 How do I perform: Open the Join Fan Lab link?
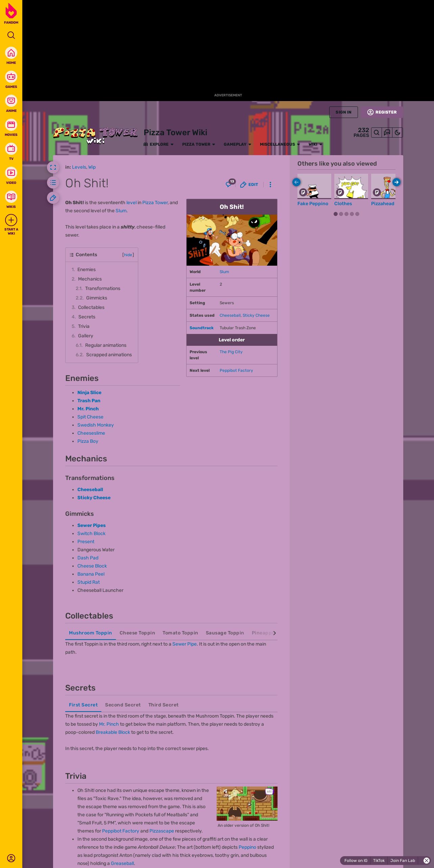click(x=403, y=861)
